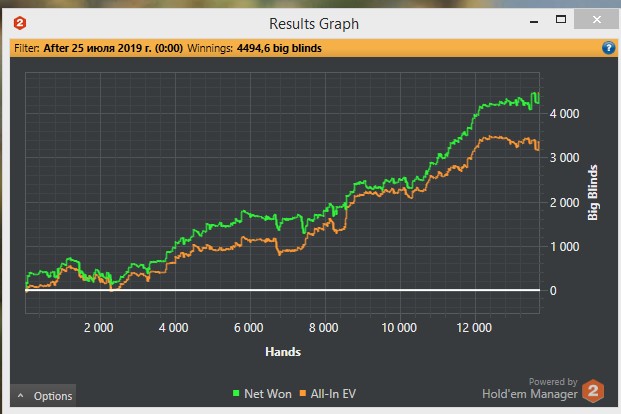Image resolution: width=621 pixels, height=414 pixels.
Task: Click the 'Powered by' text
Action: (x=553, y=382)
